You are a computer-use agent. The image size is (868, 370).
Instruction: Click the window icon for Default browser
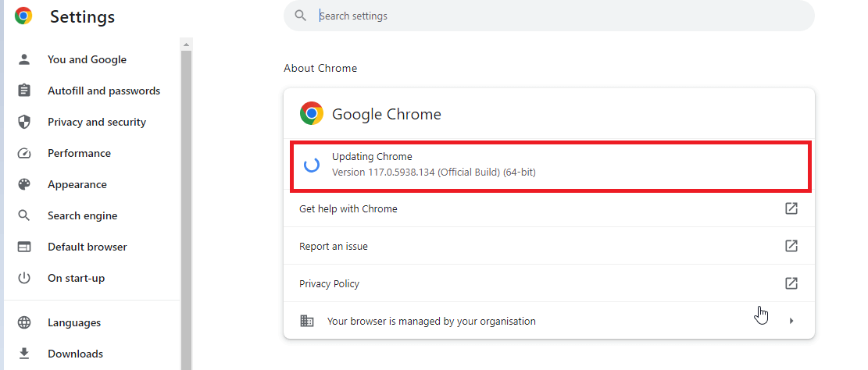tap(23, 247)
